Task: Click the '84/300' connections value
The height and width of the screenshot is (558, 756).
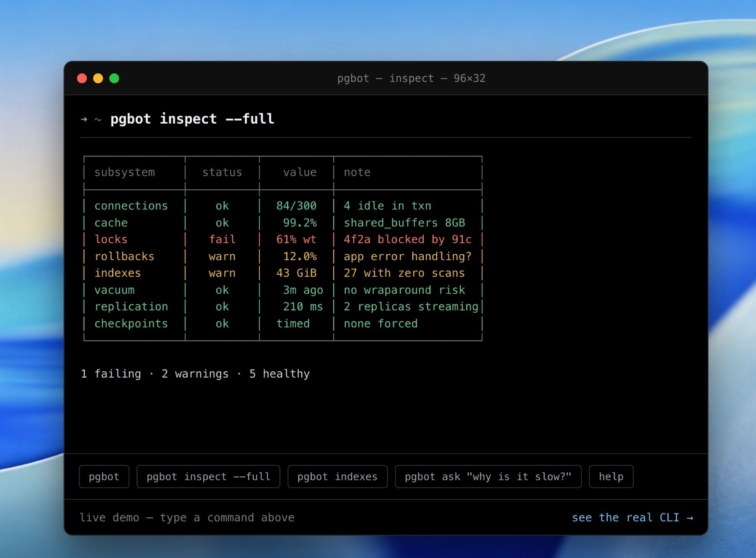Action: point(296,206)
